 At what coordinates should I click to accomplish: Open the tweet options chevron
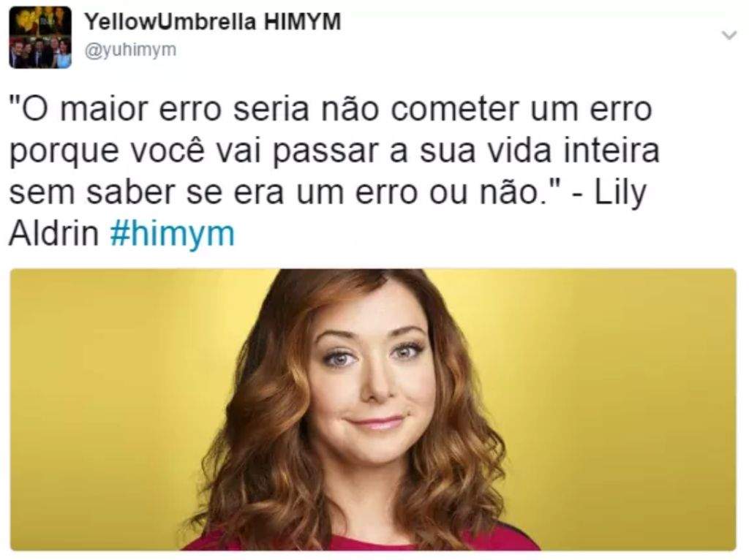click(x=729, y=35)
